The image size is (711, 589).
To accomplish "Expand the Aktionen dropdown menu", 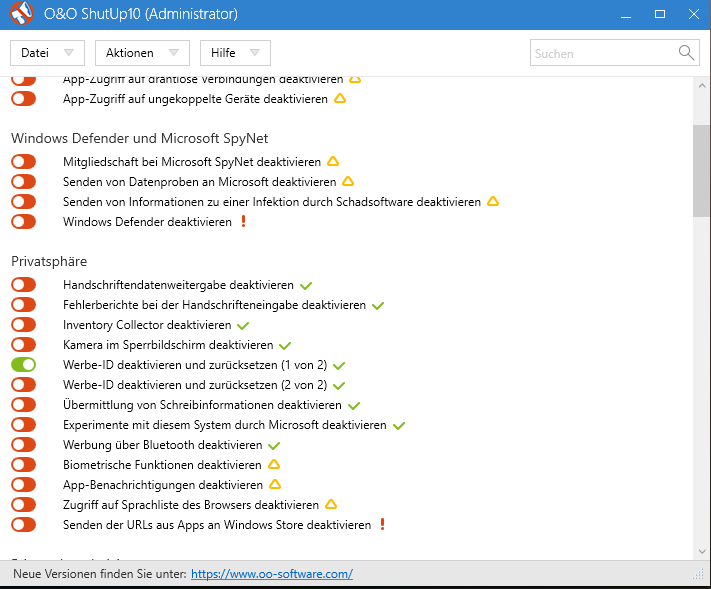I will pyautogui.click(x=142, y=53).
